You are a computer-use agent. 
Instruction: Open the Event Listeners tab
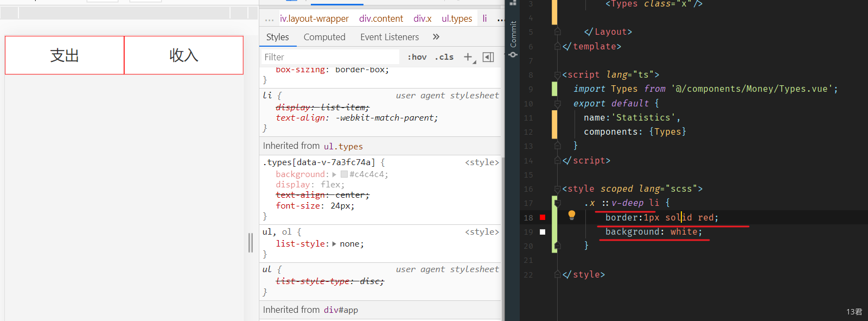390,37
